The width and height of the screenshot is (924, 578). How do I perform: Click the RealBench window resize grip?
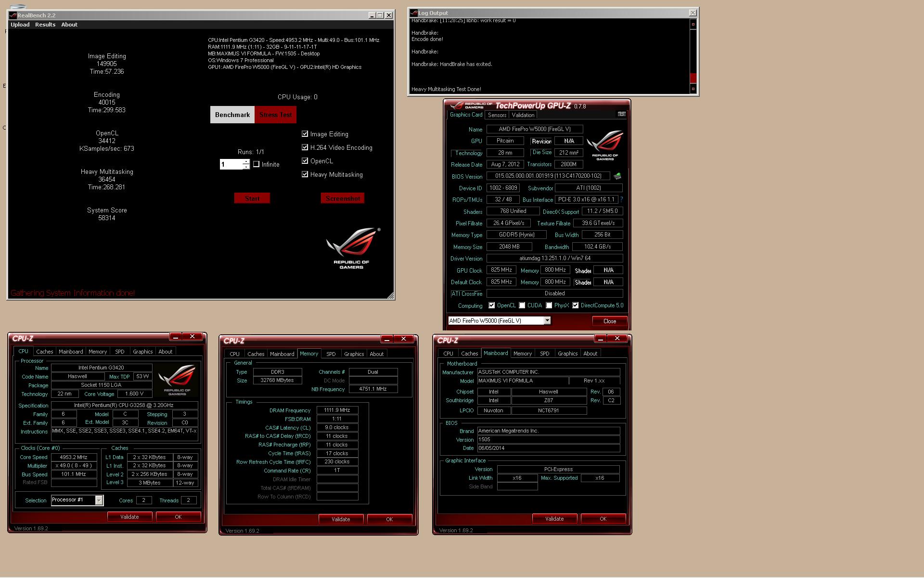(390, 296)
